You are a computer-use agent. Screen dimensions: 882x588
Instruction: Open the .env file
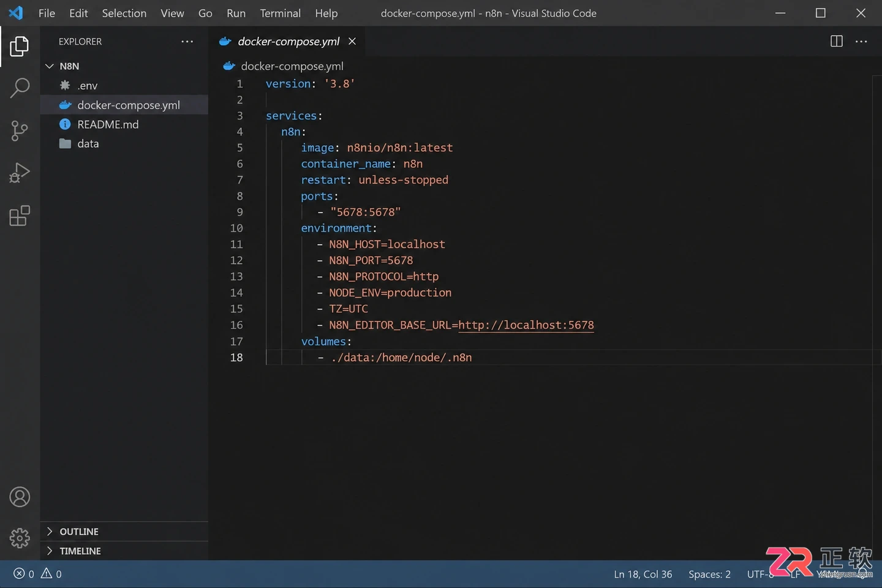124,86
